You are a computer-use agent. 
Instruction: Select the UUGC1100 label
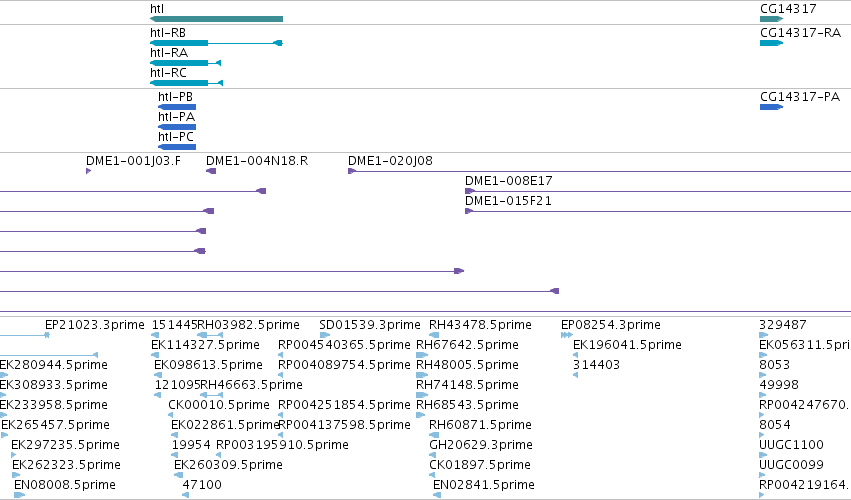[x=791, y=446]
